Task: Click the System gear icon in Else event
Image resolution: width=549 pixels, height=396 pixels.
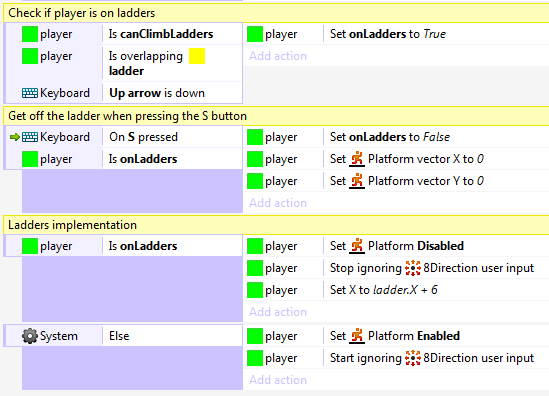Action: [30, 336]
